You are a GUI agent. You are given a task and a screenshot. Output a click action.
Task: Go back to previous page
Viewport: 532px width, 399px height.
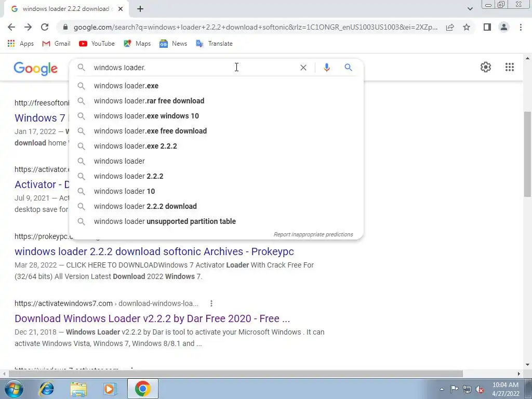click(x=11, y=27)
